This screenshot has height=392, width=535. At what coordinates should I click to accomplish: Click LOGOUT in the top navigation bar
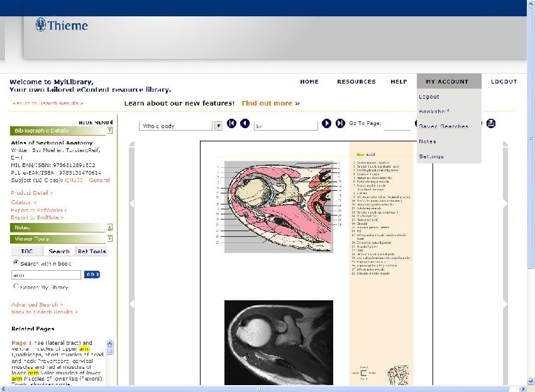coord(504,82)
